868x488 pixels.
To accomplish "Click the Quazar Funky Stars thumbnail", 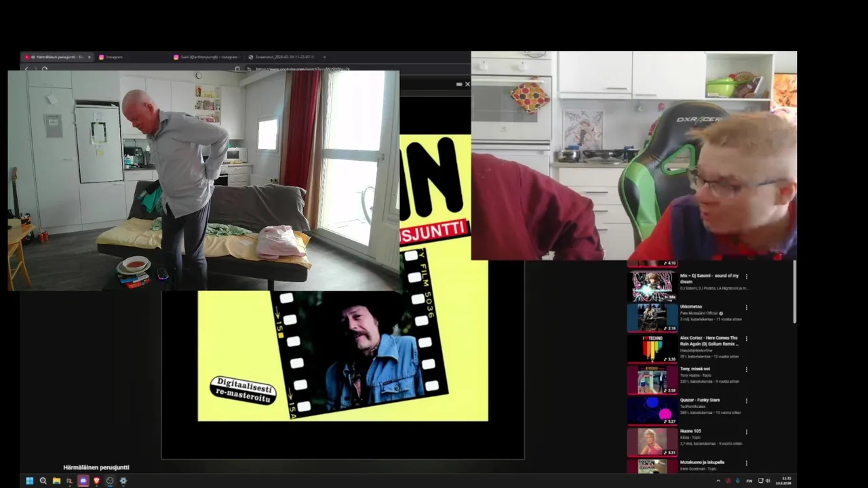I will [652, 411].
